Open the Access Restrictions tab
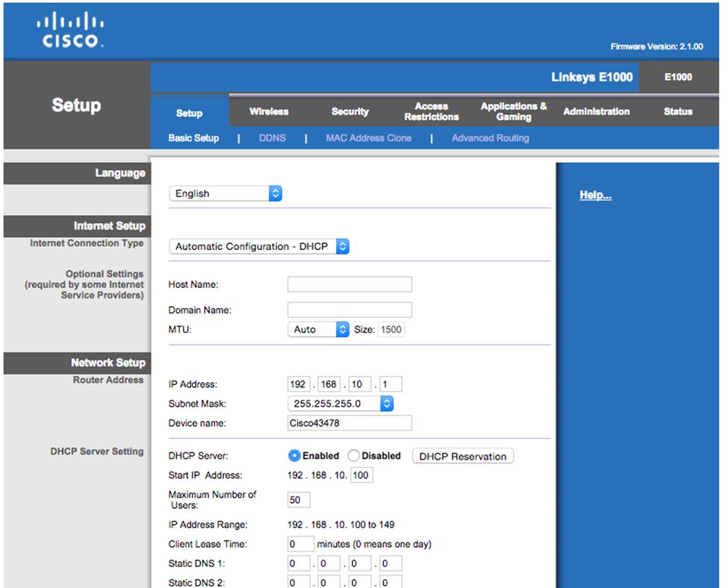Image resolution: width=728 pixels, height=588 pixels. [432, 111]
